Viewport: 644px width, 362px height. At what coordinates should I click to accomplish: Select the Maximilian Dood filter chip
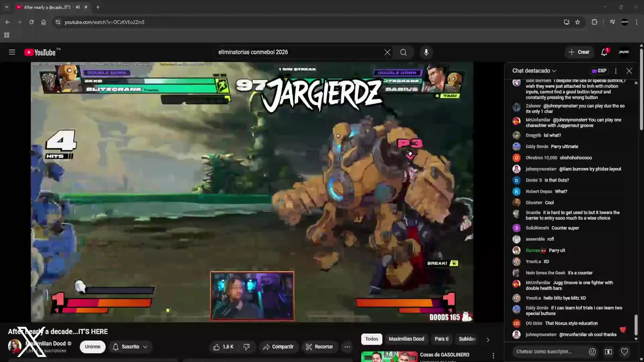pos(407,339)
